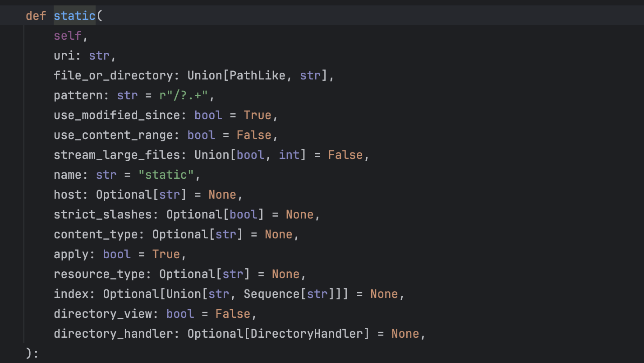Screen dimensions: 644x363
Task: Click the resource_type parameter
Action: [x=99, y=274]
